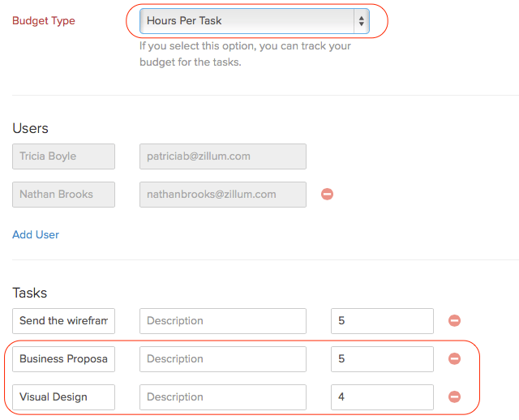Click the Visual Design Description field

click(x=222, y=397)
